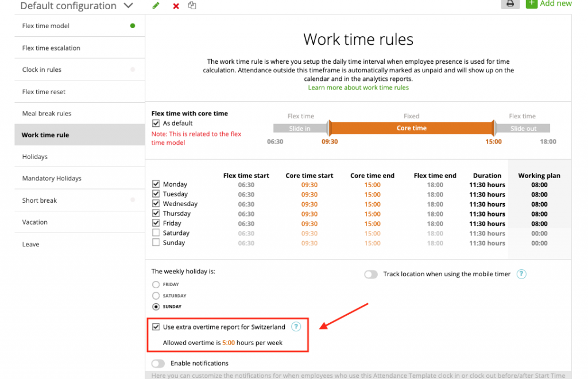This screenshot has height=379, width=588.
Task: Uncheck the Monday checkbox
Action: tap(156, 184)
